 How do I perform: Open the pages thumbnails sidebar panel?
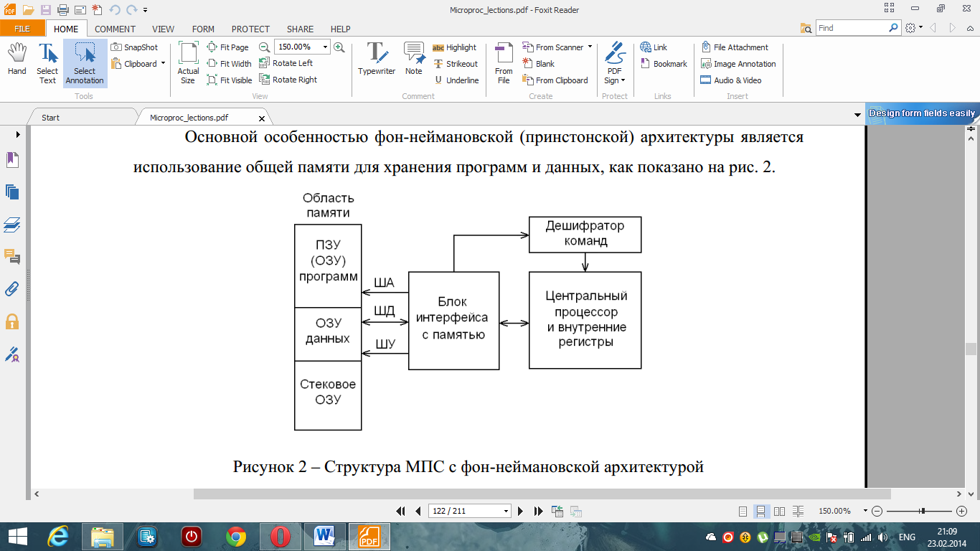click(12, 192)
